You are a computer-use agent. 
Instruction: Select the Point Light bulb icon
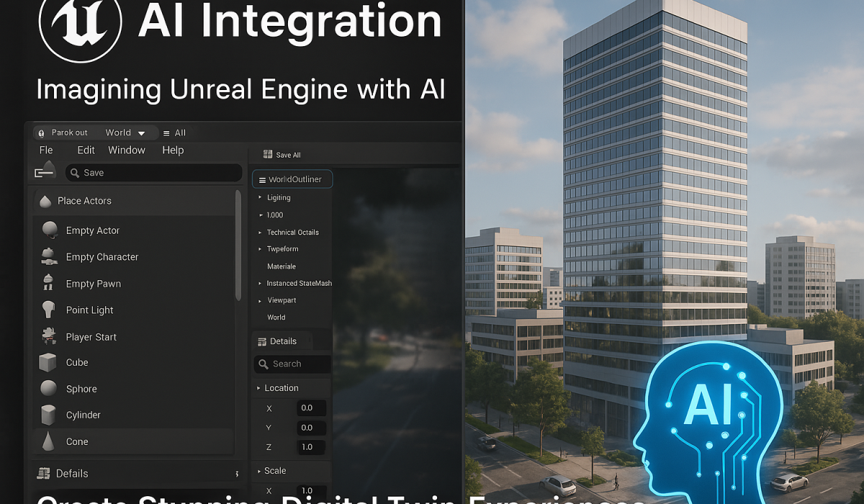click(50, 310)
